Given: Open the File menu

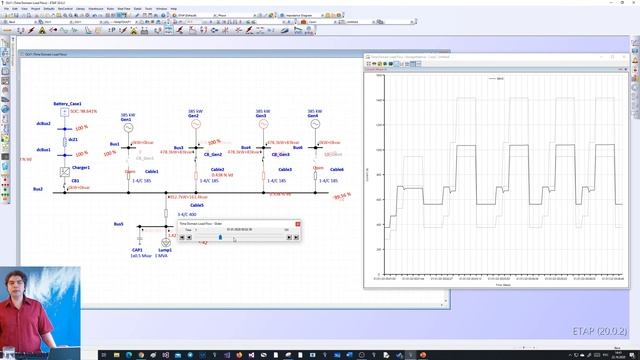Looking at the screenshot, I should click(x=6, y=9).
